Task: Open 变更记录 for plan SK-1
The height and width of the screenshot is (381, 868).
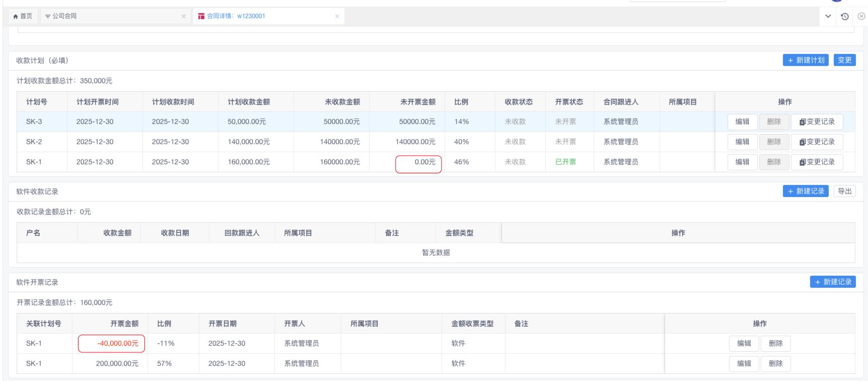Action: click(817, 162)
